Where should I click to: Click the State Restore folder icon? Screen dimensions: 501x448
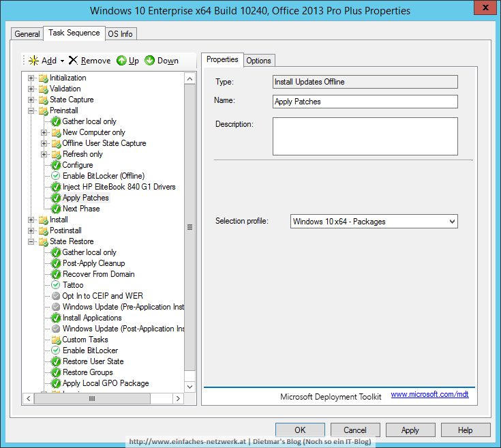click(43, 241)
